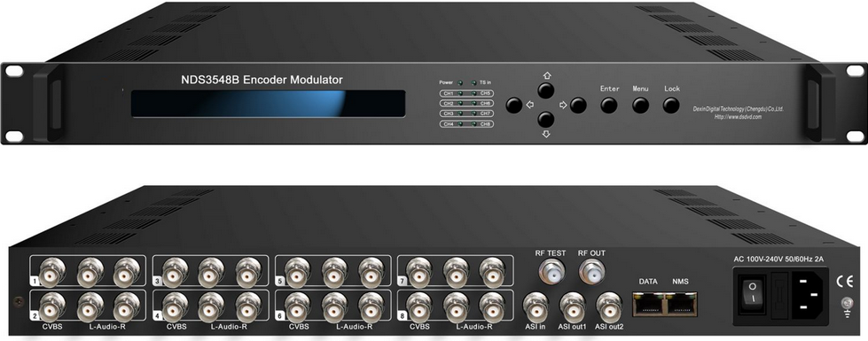Open the www.dsdvd.com website link

point(739,117)
